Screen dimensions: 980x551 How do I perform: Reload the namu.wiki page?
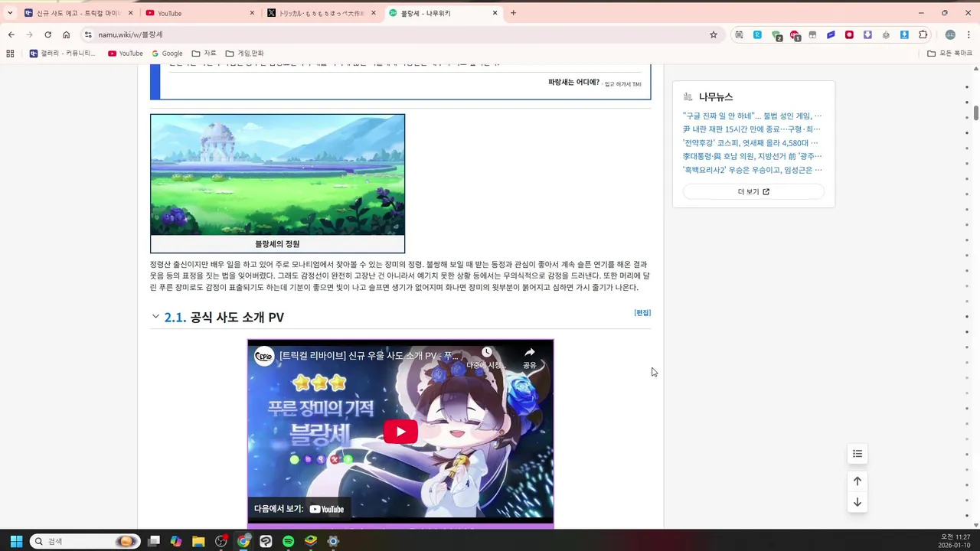click(x=47, y=34)
